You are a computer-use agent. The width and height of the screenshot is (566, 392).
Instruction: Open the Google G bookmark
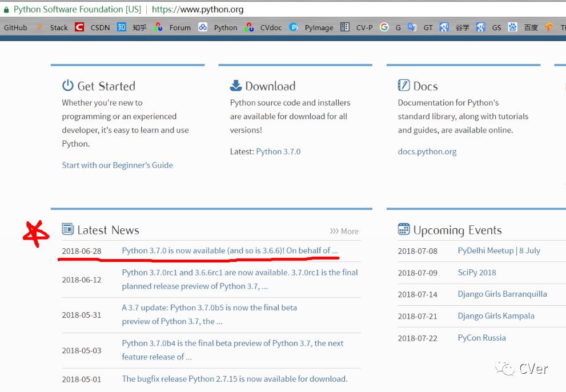pyautogui.click(x=390, y=27)
